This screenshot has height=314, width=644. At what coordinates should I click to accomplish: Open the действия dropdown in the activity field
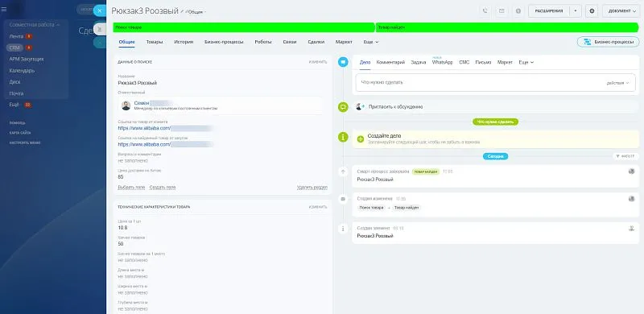pyautogui.click(x=617, y=83)
